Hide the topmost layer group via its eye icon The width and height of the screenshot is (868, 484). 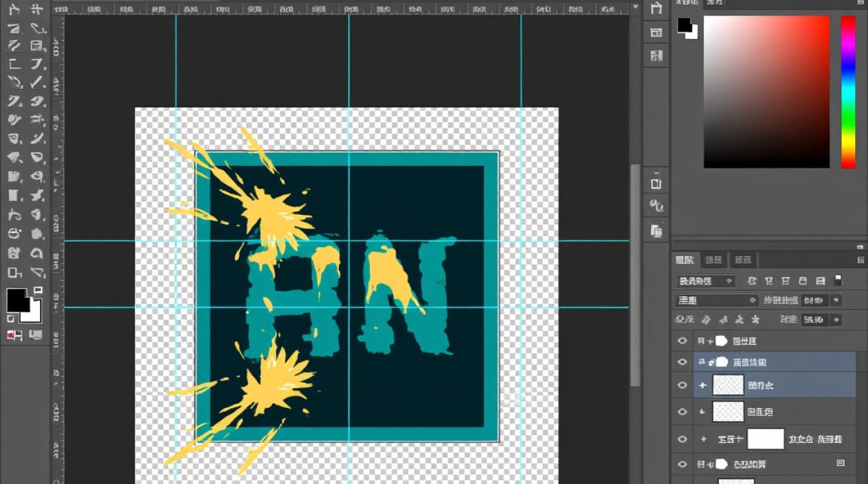tap(682, 341)
